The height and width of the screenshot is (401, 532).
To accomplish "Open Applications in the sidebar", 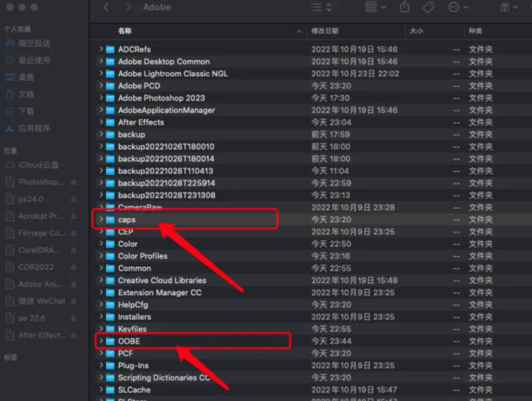I will (x=28, y=128).
